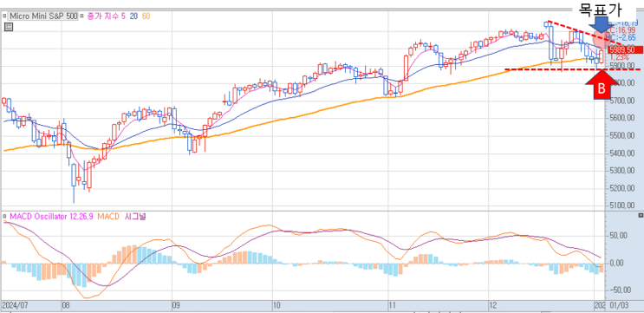Click the red 5989.50 current price tag
This screenshot has width=644, height=313.
[625, 49]
